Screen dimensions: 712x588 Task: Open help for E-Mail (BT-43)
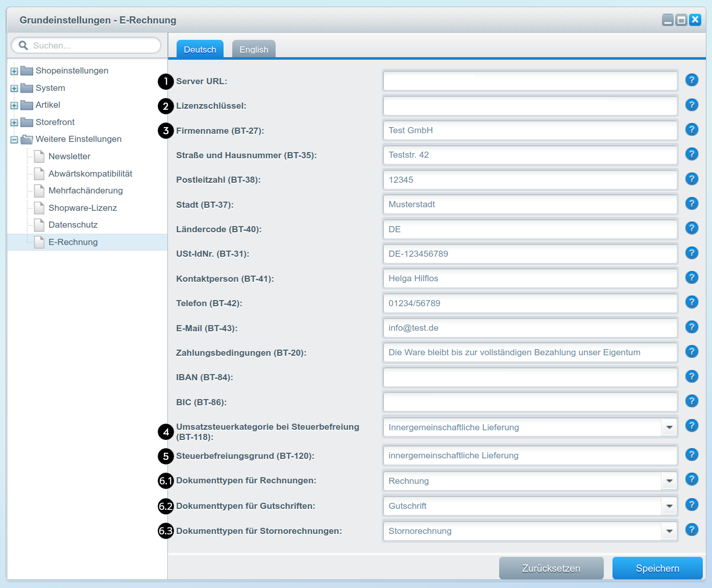pos(692,327)
